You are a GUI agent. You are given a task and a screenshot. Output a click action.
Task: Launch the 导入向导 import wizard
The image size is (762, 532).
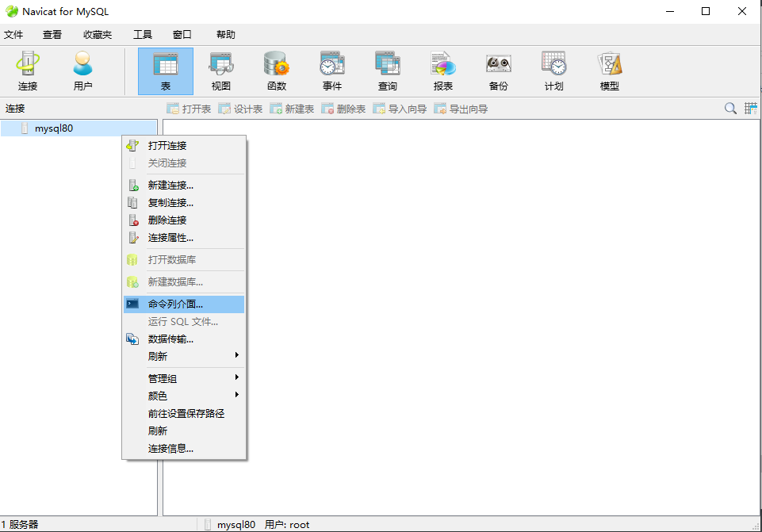point(400,109)
